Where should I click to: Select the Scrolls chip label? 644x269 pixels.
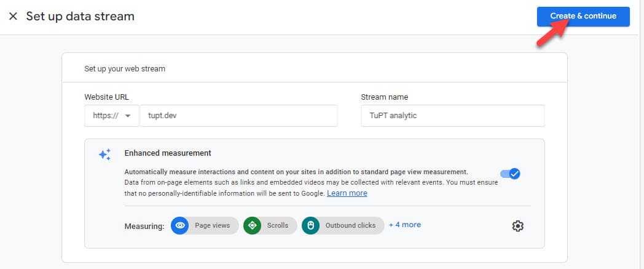(277, 225)
